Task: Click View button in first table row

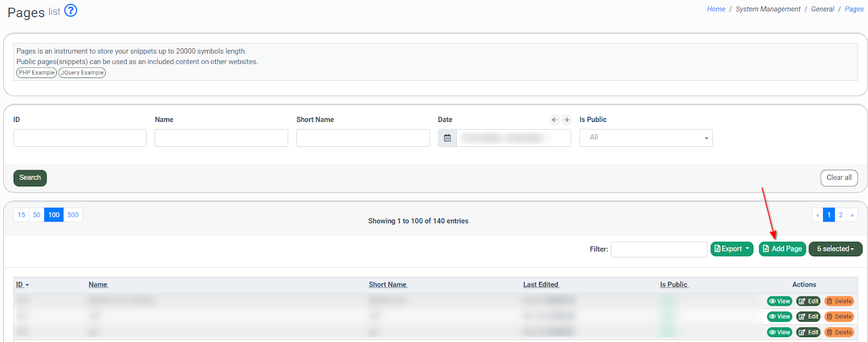Action: [x=780, y=301]
